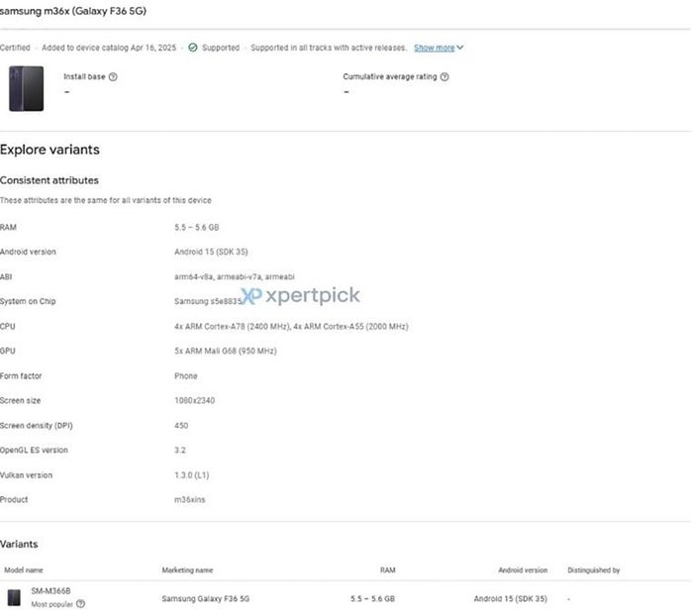Click the '5x ARM Mali G68' GPU value

tap(226, 351)
